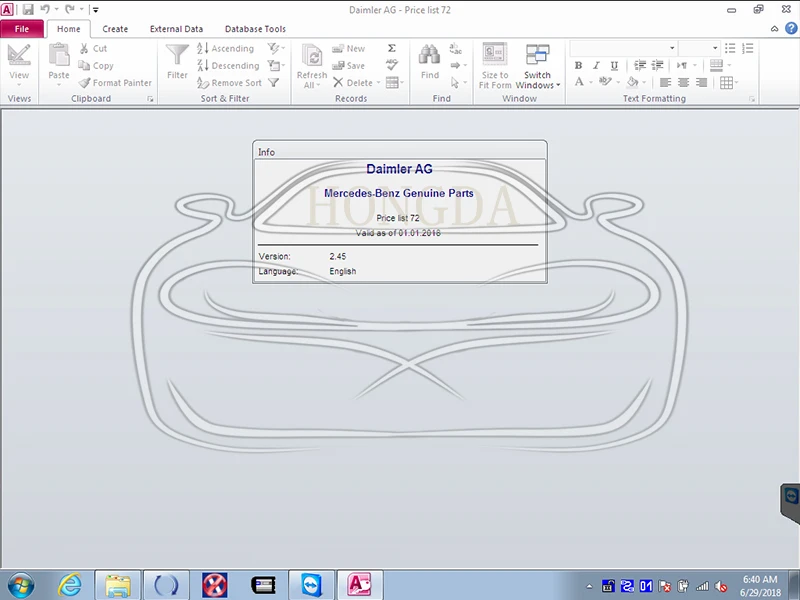This screenshot has height=600, width=800.
Task: Open Text Formatting dialog launcher
Action: coord(752,99)
